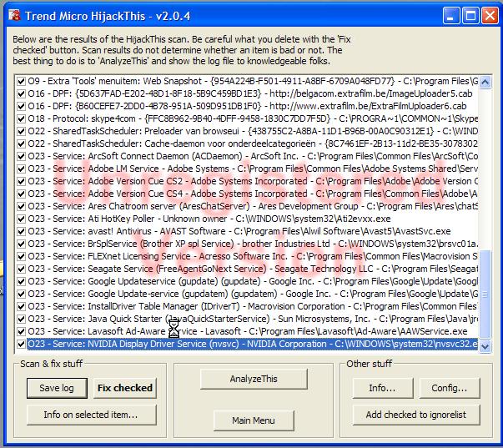The height and width of the screenshot is (448, 503).
Task: Uncheck the ArcSoft Connect Daemon service checkbox
Action: [21, 156]
